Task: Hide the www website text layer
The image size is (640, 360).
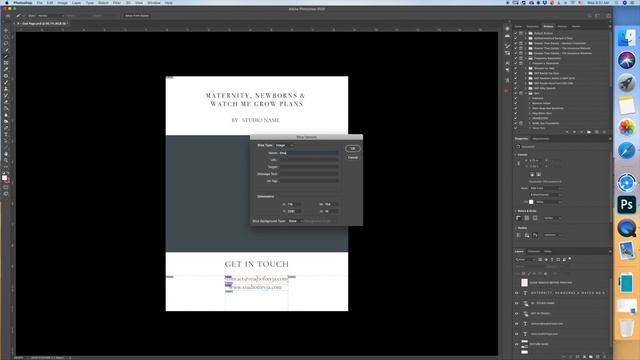Action: click(516, 333)
